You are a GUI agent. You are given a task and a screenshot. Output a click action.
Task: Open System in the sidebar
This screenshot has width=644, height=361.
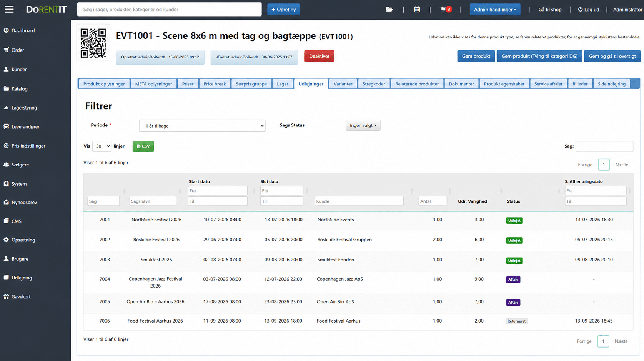[x=19, y=184]
